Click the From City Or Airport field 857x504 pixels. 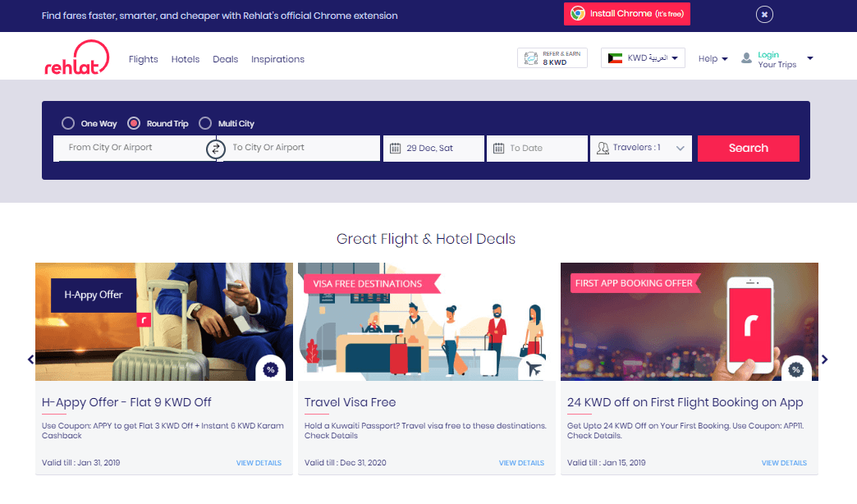tap(131, 148)
